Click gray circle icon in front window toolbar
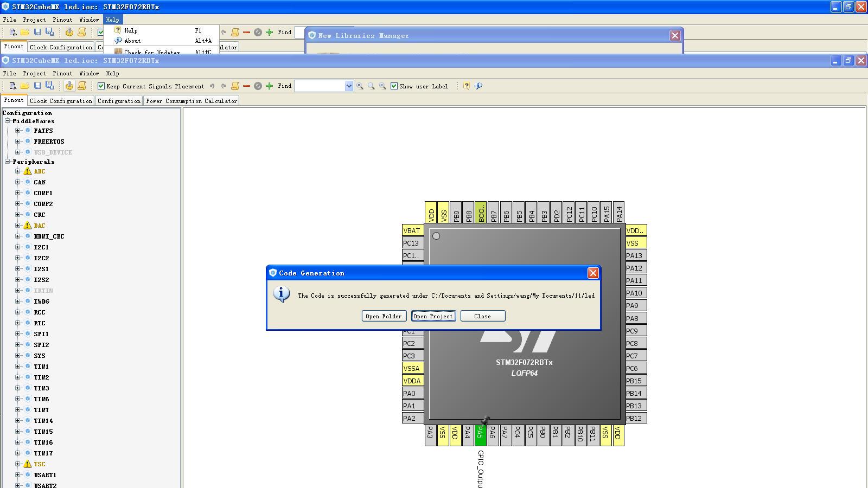 pyautogui.click(x=258, y=86)
